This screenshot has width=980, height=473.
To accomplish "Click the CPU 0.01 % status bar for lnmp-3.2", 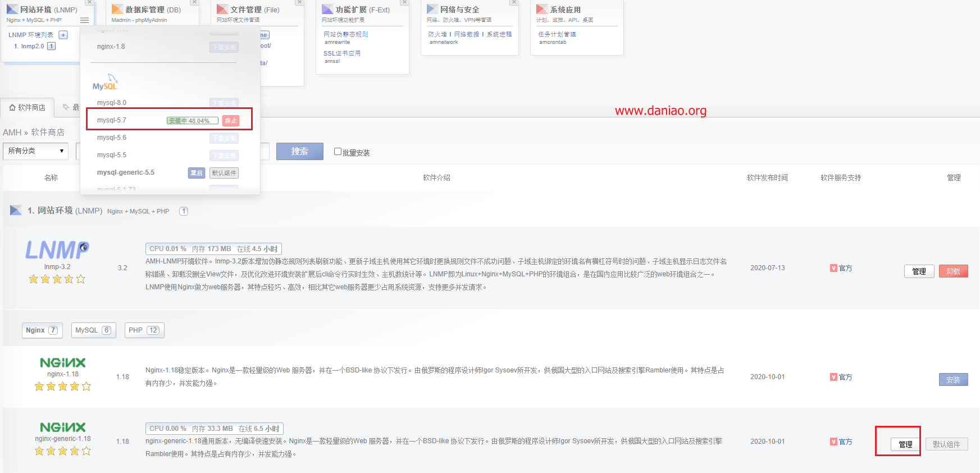I will coord(213,249).
